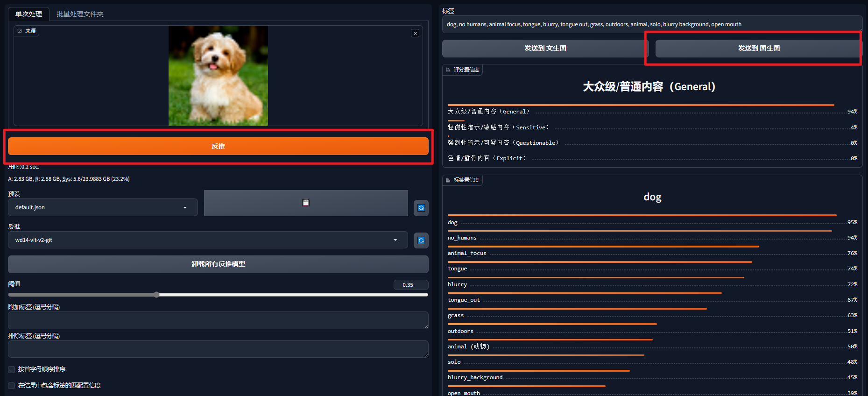Enable 按首字母顺序排序 checkbox

coord(12,369)
